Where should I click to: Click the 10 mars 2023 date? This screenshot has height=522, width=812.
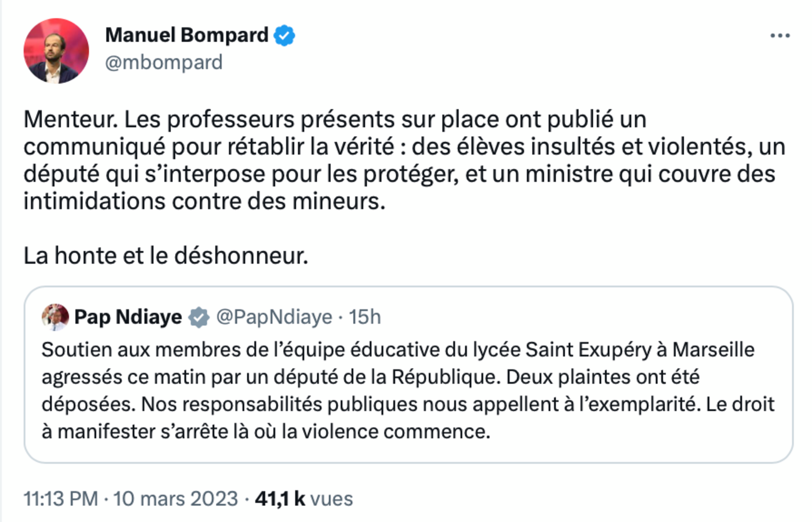175,499
